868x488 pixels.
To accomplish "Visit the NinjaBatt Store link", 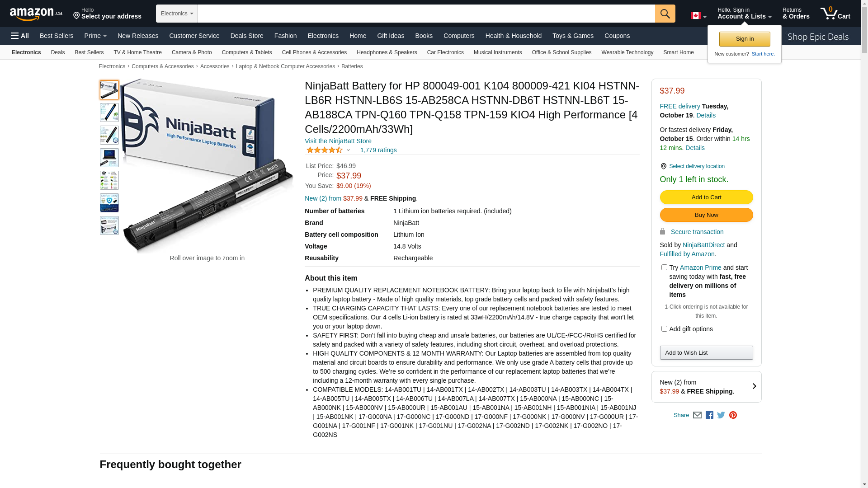I will (x=338, y=141).
